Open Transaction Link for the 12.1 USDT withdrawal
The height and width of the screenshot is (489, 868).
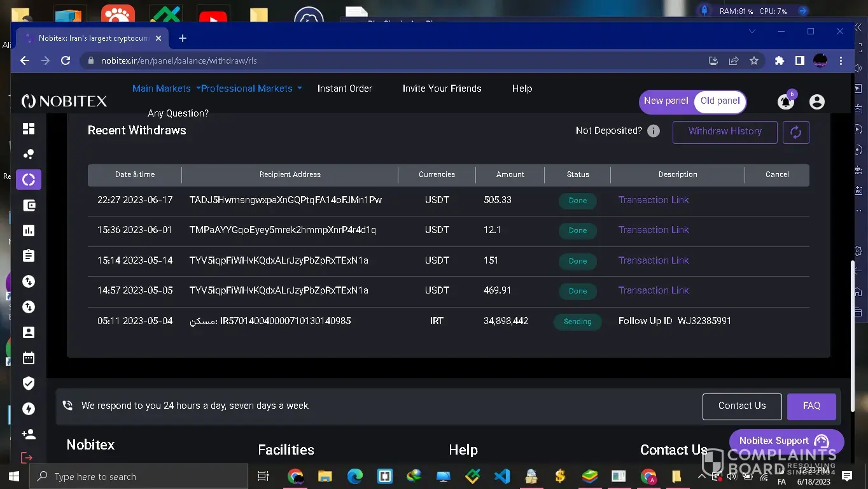654,230
